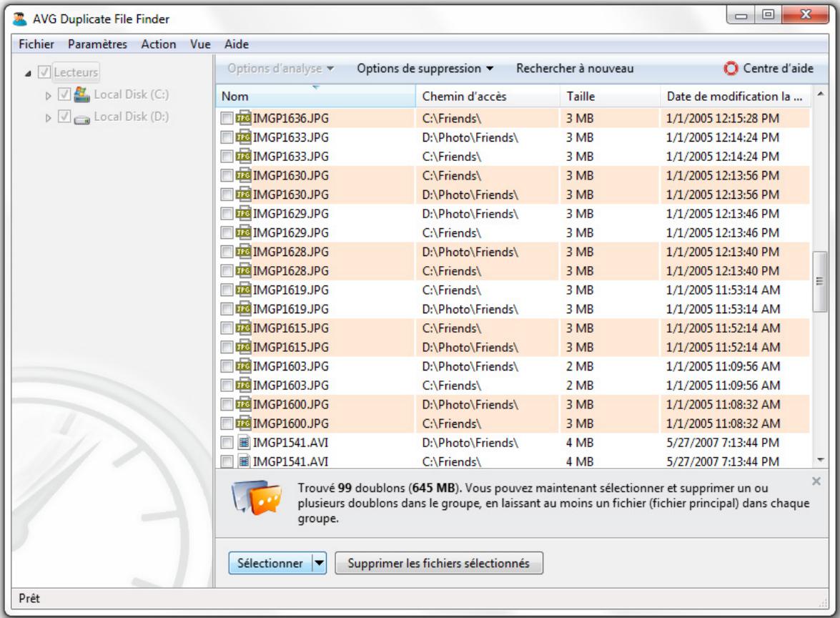Click the scrollbar up arrow
This screenshot has width=840, height=618.
[820, 94]
